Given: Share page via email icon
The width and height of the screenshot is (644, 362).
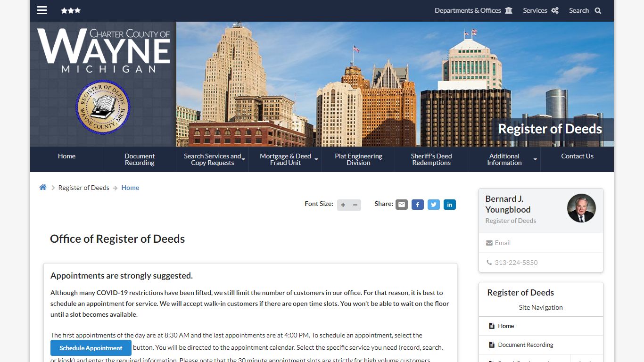Looking at the screenshot, I should pos(402,205).
